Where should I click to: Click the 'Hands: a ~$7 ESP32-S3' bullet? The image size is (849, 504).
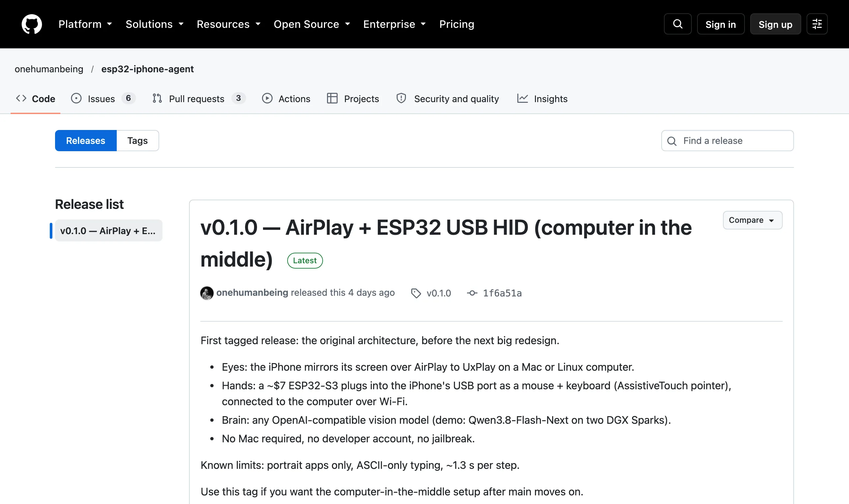pos(477,394)
